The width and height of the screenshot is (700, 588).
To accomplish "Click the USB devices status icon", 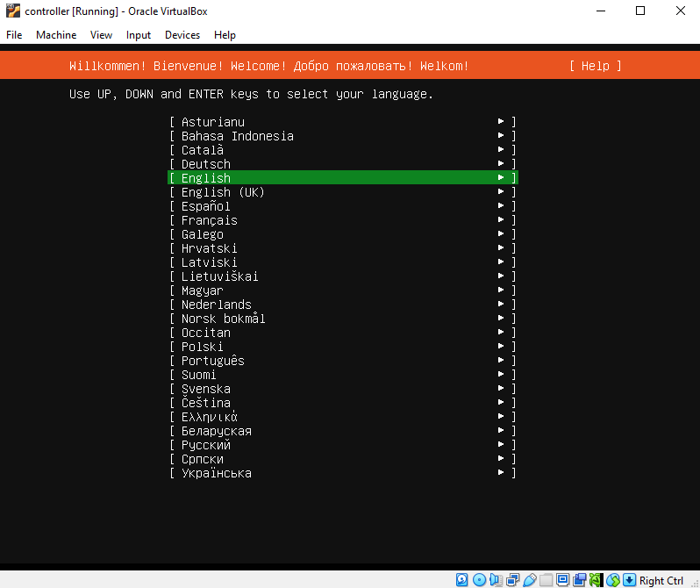I will point(530,580).
